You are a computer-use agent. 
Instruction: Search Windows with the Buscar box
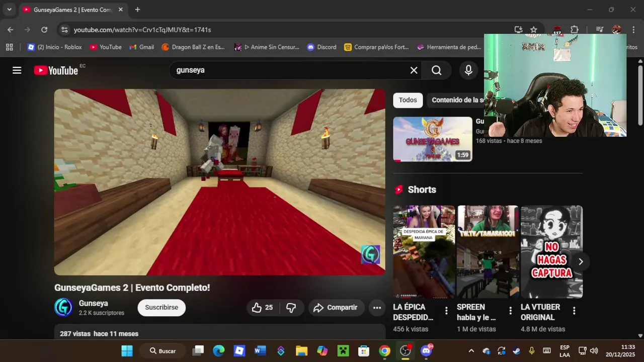[163, 351]
